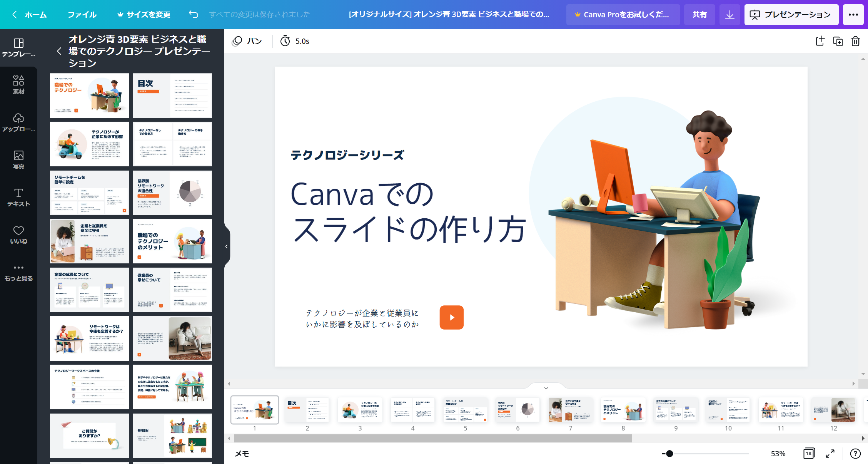Collapse the side panel handle arrow
This screenshot has width=868, height=464.
tap(227, 246)
